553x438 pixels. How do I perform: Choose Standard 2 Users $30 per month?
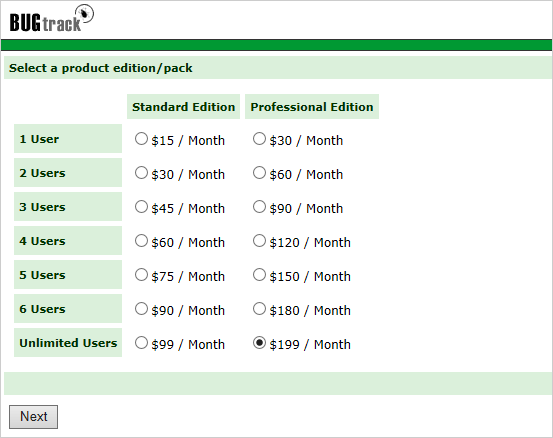click(x=141, y=173)
